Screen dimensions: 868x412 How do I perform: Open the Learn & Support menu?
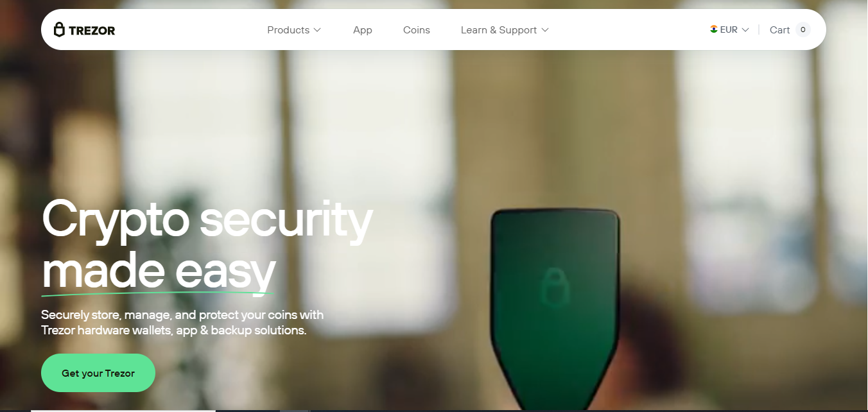505,30
